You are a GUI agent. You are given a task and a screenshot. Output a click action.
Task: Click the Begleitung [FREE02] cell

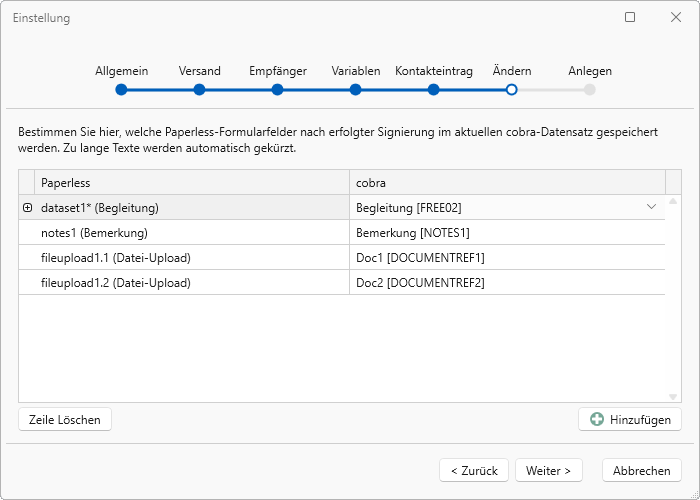pyautogui.click(x=507, y=208)
